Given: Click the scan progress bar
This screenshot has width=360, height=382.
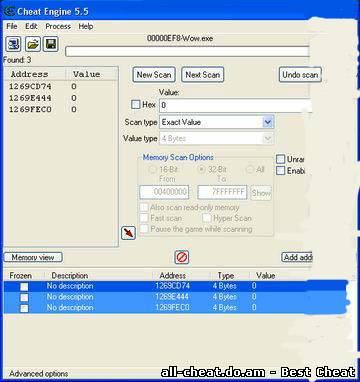Looking at the screenshot, I should [x=187, y=52].
